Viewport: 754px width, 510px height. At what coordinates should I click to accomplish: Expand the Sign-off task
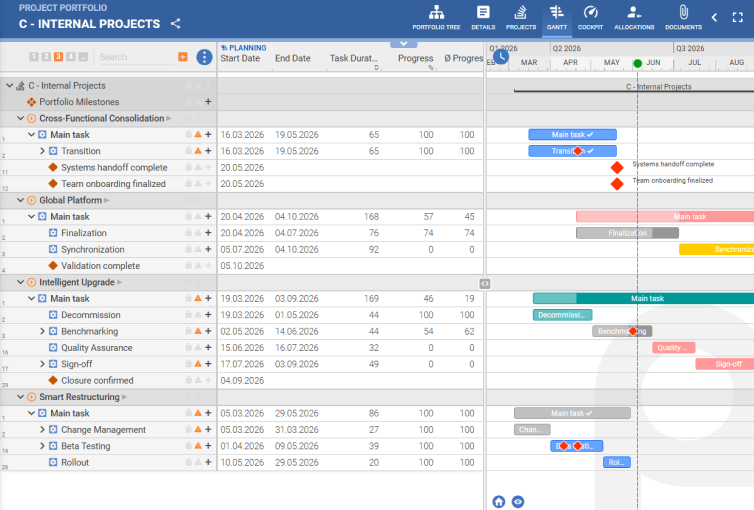[42, 364]
